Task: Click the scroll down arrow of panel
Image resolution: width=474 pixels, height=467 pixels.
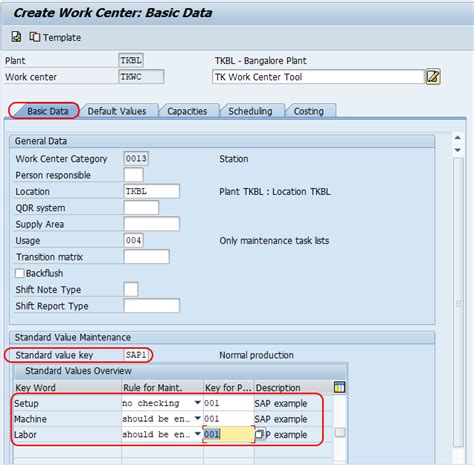Action: point(458,150)
